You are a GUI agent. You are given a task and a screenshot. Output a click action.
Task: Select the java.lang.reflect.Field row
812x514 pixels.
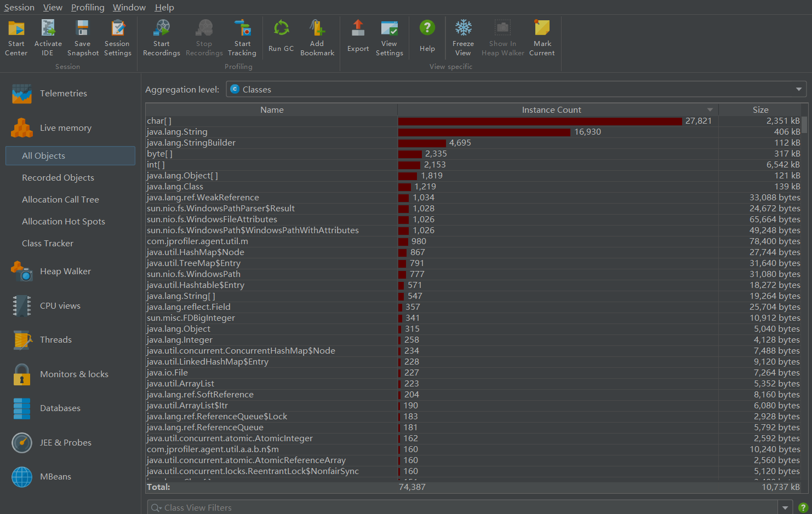point(473,307)
